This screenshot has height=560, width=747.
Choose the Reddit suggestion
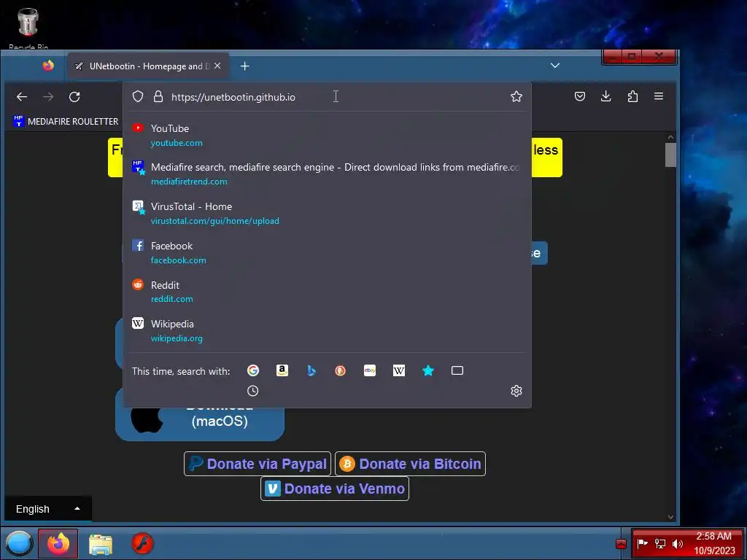pos(328,292)
